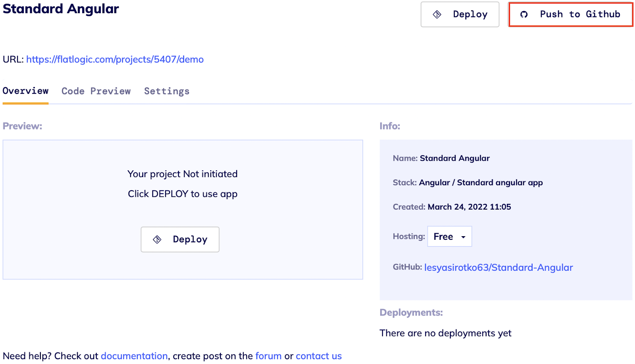Click the deploy icon in the preview panel
Image resolution: width=635 pixels, height=364 pixels.
pos(157,239)
